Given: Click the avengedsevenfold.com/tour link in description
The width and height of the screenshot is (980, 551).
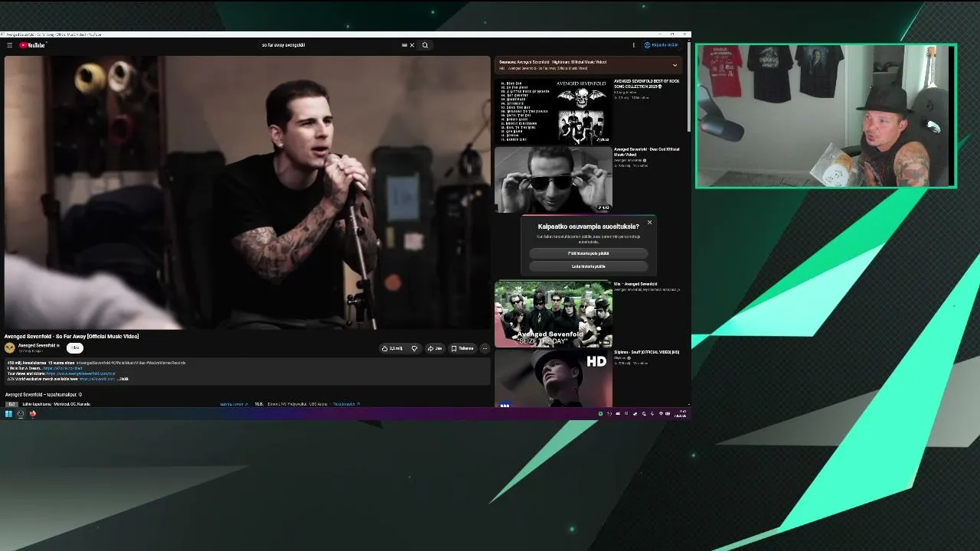Looking at the screenshot, I should click(x=81, y=373).
